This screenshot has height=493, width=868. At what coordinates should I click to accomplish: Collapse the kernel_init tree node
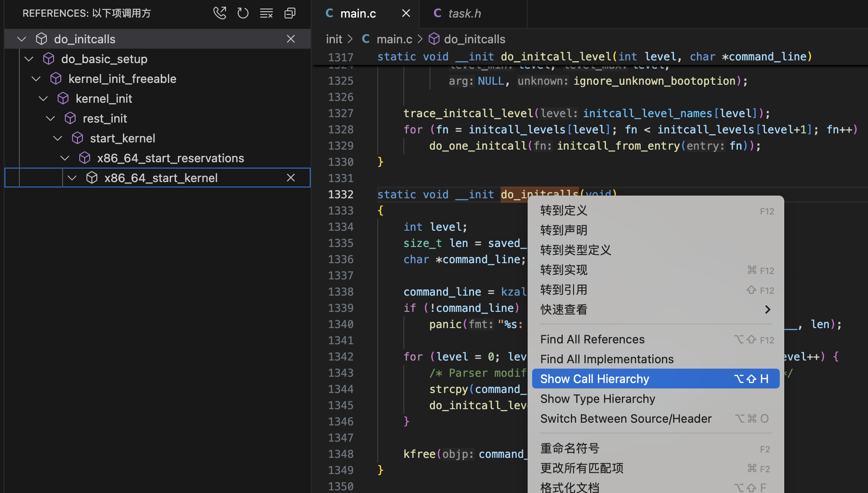pyautogui.click(x=43, y=99)
